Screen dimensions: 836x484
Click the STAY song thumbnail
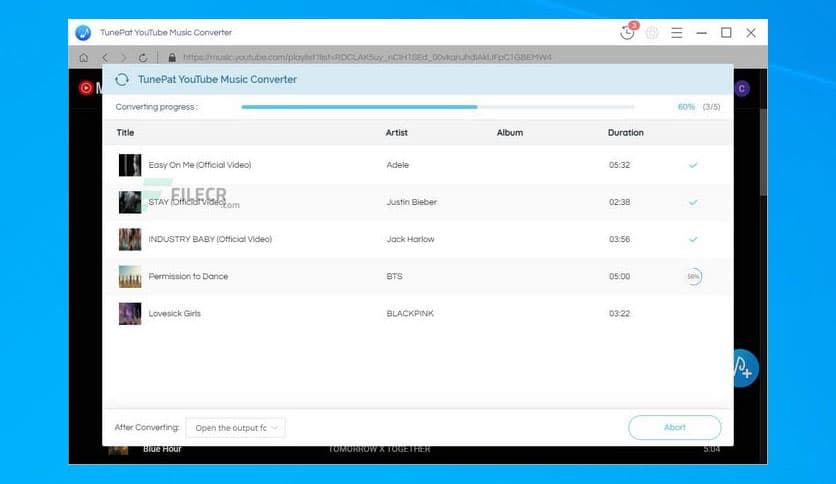point(130,203)
